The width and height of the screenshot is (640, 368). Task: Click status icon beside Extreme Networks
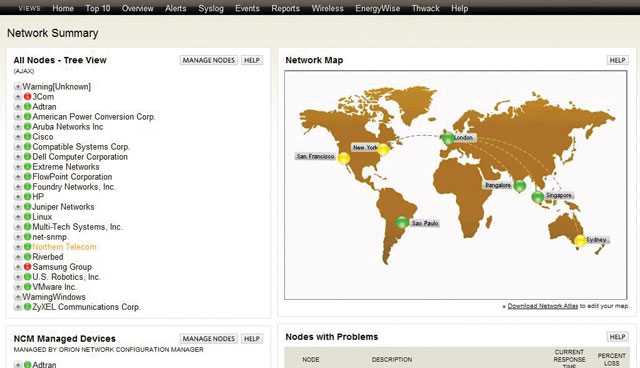coord(27,166)
